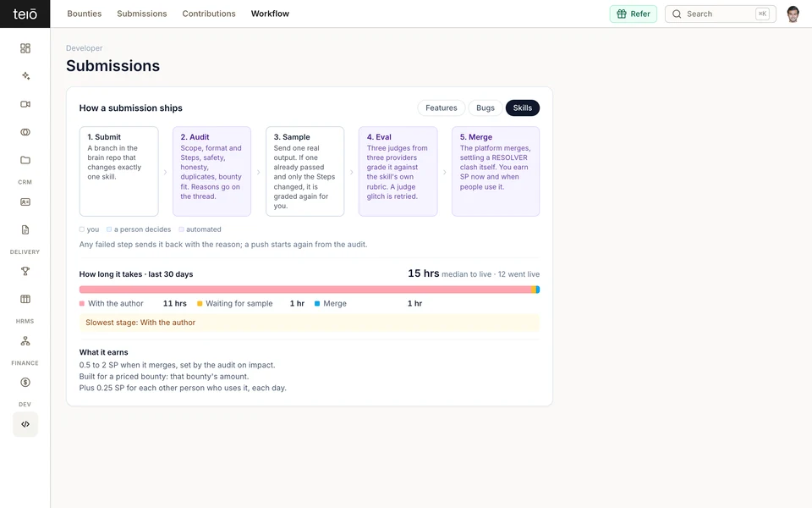The image size is (812, 508).
Task: Open the Finance dollar icon
Action: [25, 383]
